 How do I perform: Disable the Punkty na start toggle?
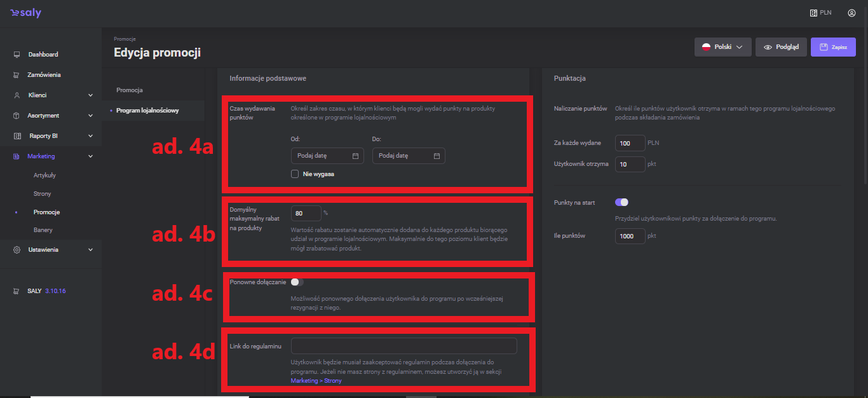coord(621,202)
